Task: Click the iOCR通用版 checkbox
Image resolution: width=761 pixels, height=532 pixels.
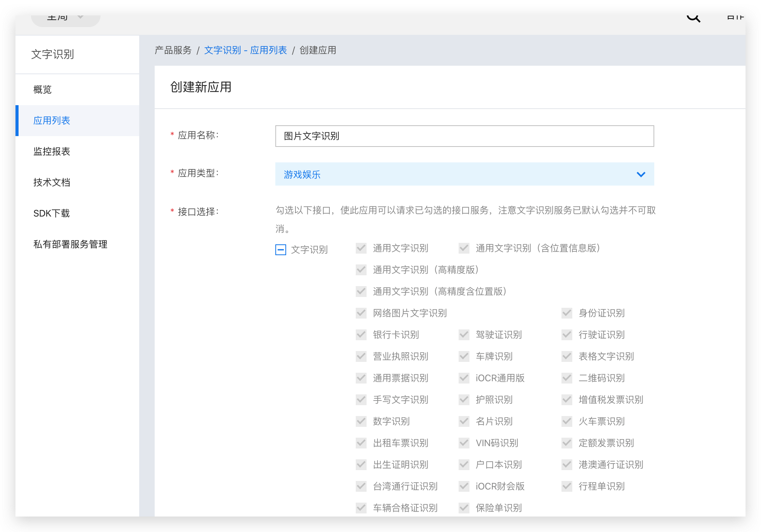Action: click(464, 378)
